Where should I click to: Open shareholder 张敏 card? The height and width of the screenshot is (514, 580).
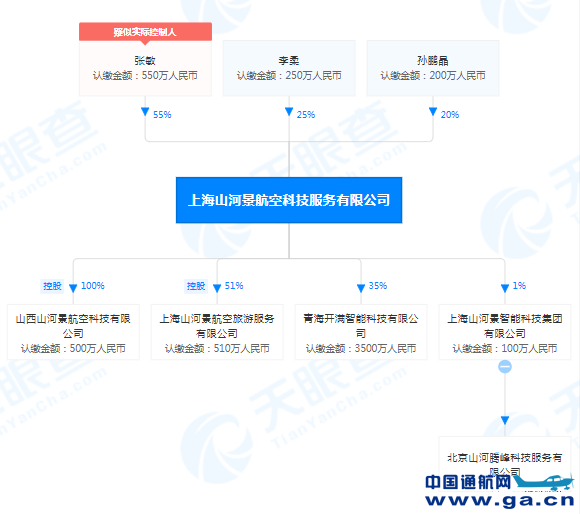pyautogui.click(x=145, y=68)
